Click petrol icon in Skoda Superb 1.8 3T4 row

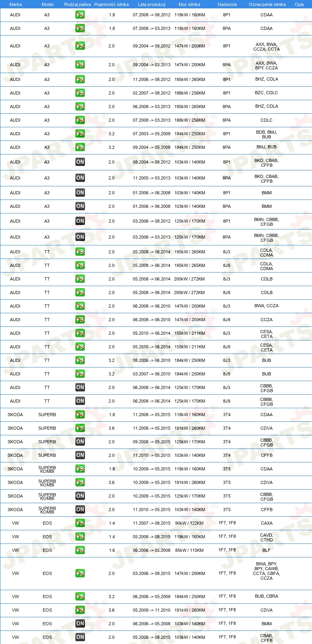(x=80, y=415)
